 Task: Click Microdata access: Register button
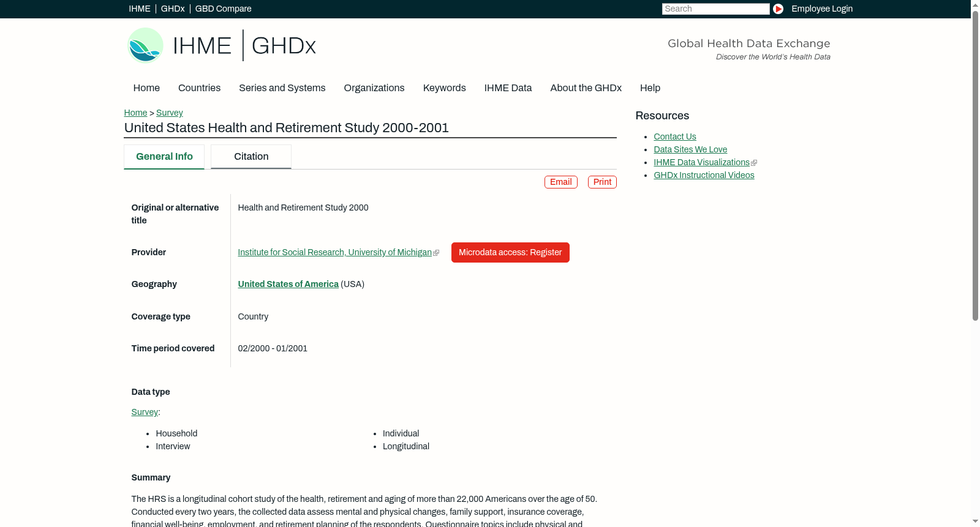pos(510,252)
